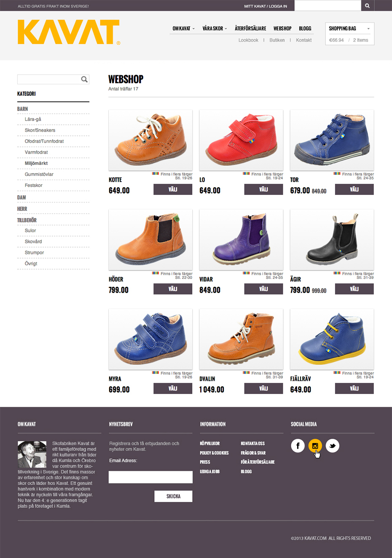Open Mitt Kavat / Logga in link

click(x=266, y=6)
